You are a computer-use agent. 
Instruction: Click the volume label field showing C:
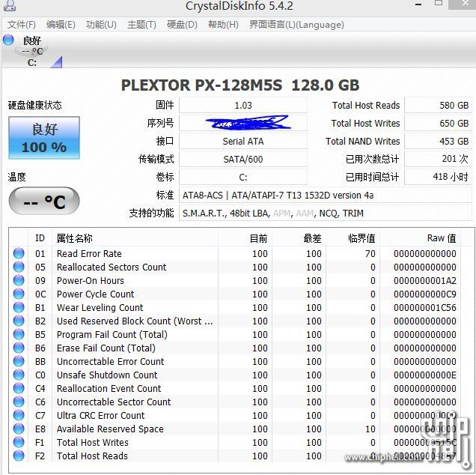[x=242, y=177]
